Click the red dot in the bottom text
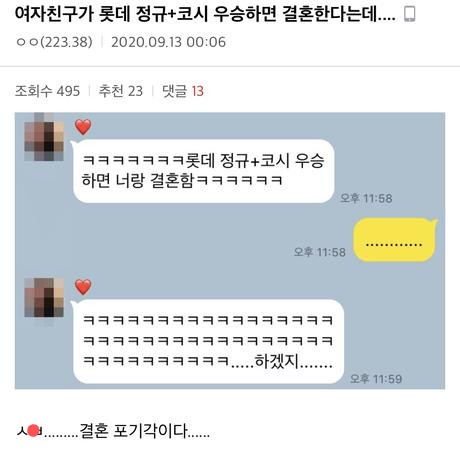This screenshot has width=460, height=476. click(x=33, y=431)
